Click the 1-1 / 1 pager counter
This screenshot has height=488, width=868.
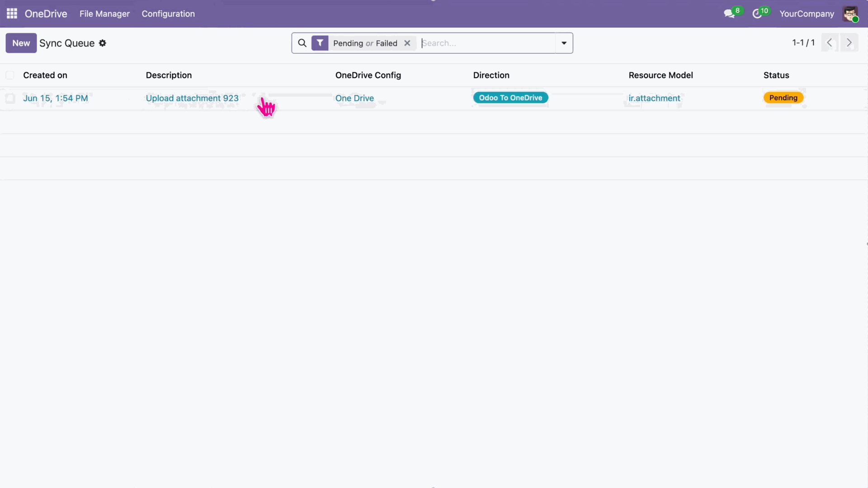(803, 42)
